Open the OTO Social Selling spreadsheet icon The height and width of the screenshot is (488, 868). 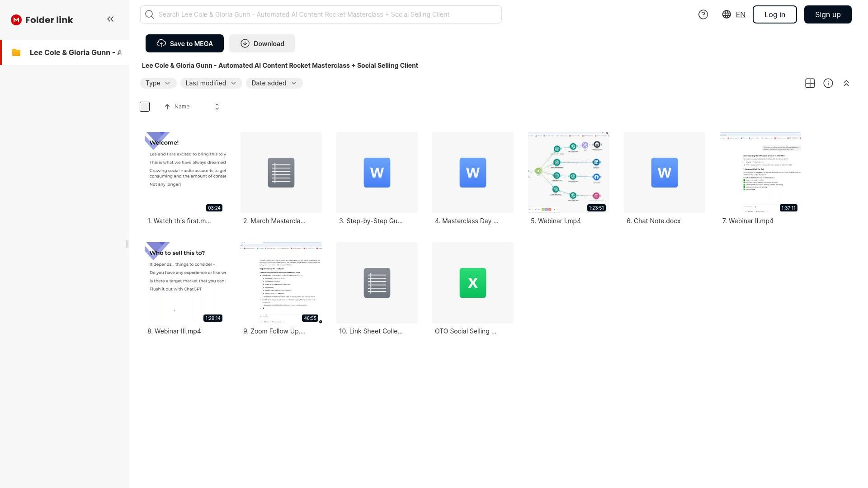click(472, 283)
